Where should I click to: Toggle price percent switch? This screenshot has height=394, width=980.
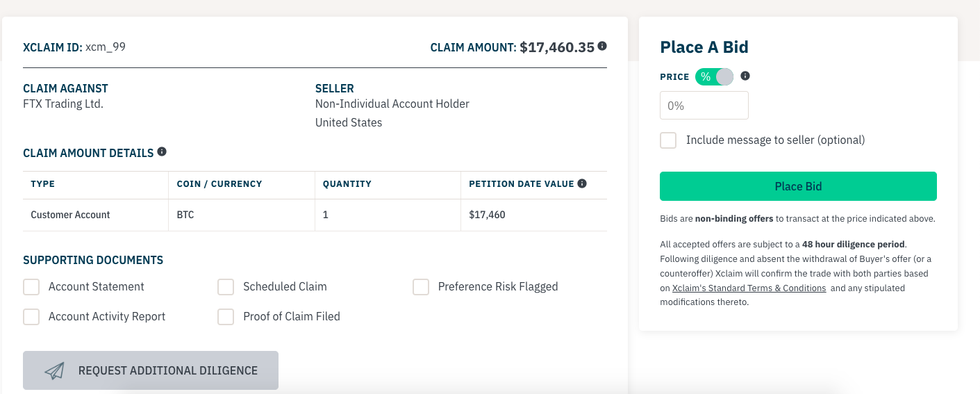[714, 76]
